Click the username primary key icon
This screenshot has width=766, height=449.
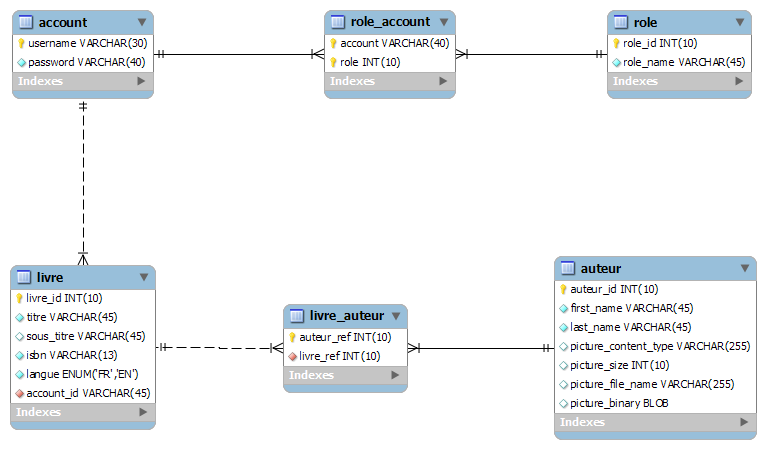[21, 43]
